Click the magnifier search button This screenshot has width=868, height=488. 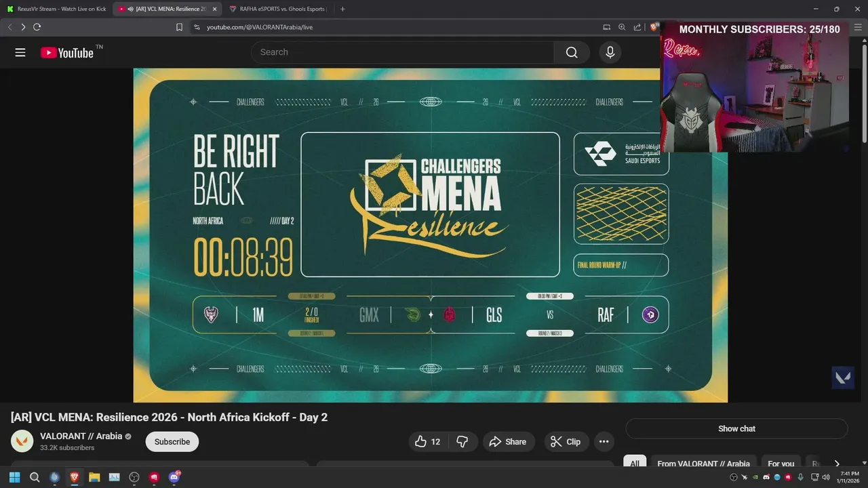572,52
